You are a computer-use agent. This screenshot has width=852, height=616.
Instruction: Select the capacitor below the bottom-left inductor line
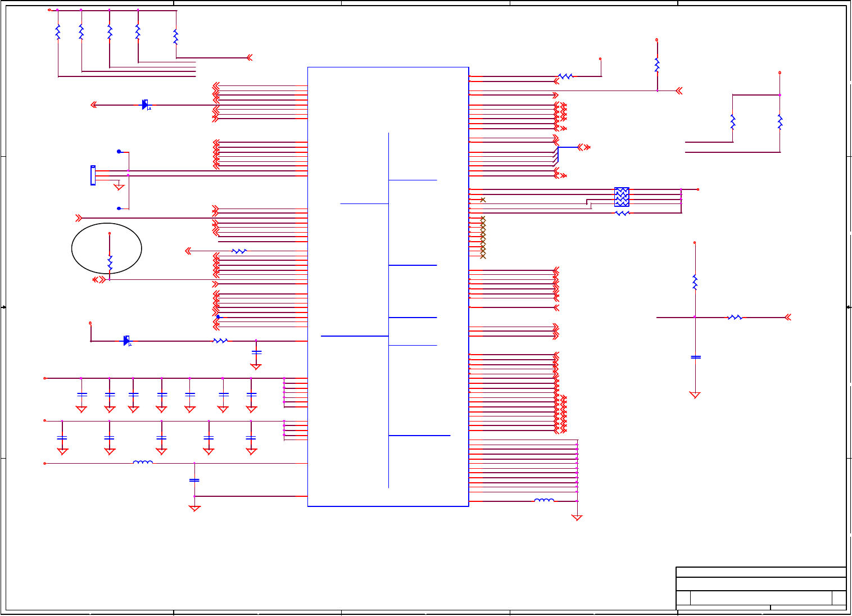point(194,480)
